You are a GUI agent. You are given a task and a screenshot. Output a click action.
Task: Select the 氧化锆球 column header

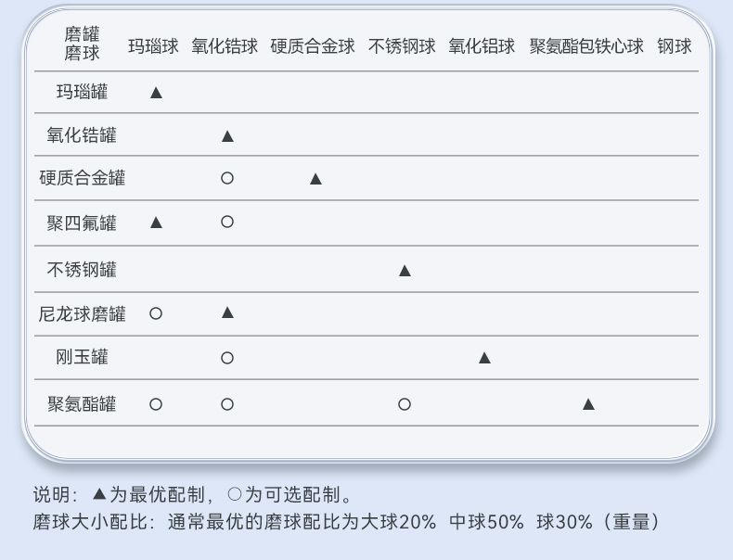(225, 46)
